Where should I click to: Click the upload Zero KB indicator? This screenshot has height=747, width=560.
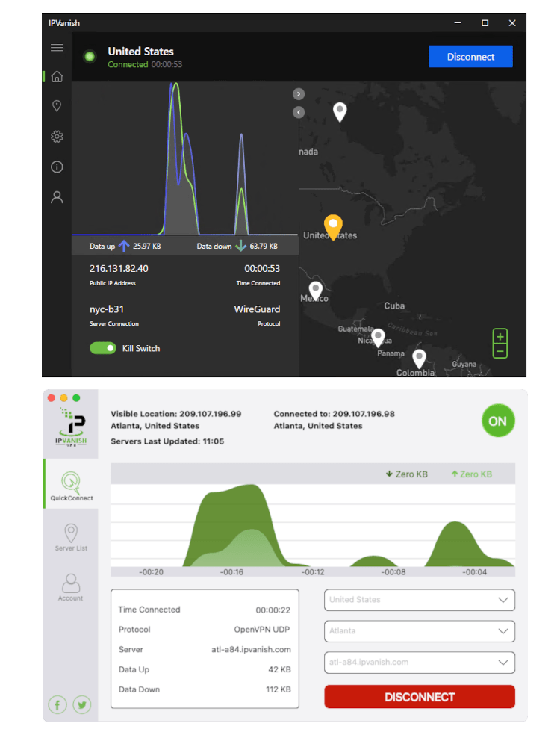tap(471, 474)
